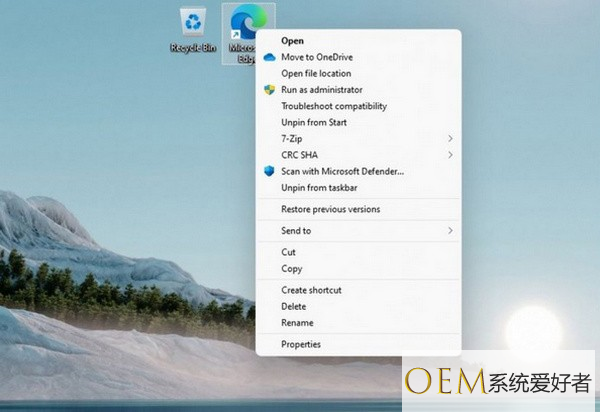Viewport: 600px width, 412px height.
Task: Expand the 7-Zip submenu arrow
Action: (x=450, y=138)
